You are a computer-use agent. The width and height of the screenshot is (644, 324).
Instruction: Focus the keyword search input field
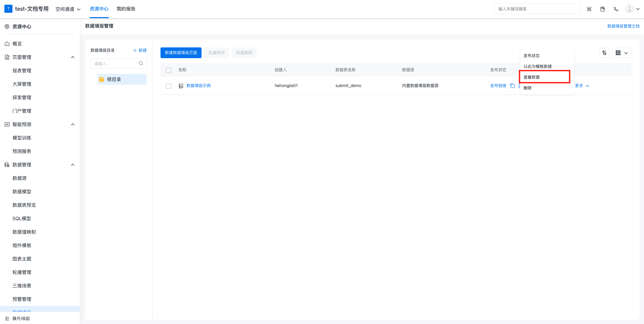537,9
